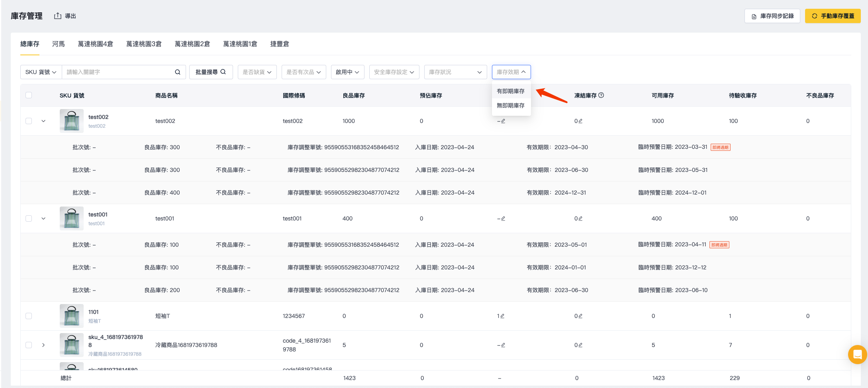Close the 庫存效期 dropdown
Image resolution: width=868 pixels, height=388 pixels.
[511, 72]
